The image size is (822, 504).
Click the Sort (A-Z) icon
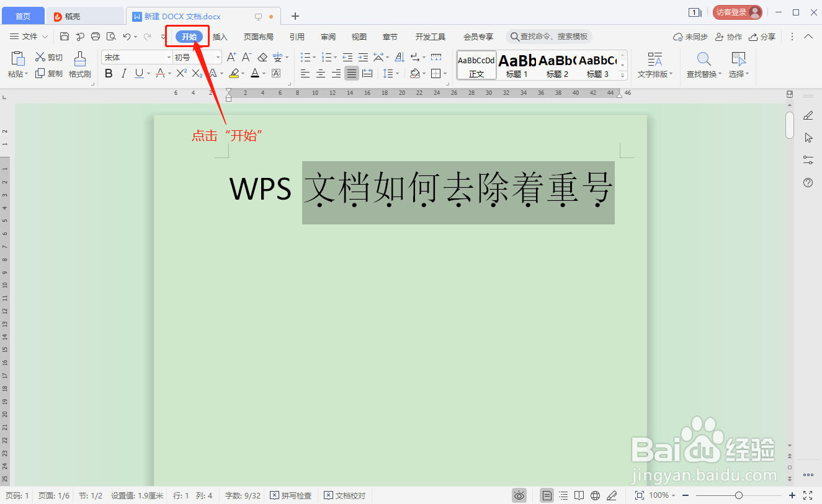pos(400,57)
